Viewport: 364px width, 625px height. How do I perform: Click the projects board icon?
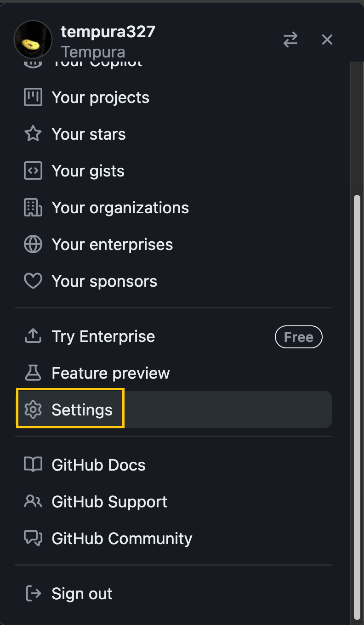[33, 97]
